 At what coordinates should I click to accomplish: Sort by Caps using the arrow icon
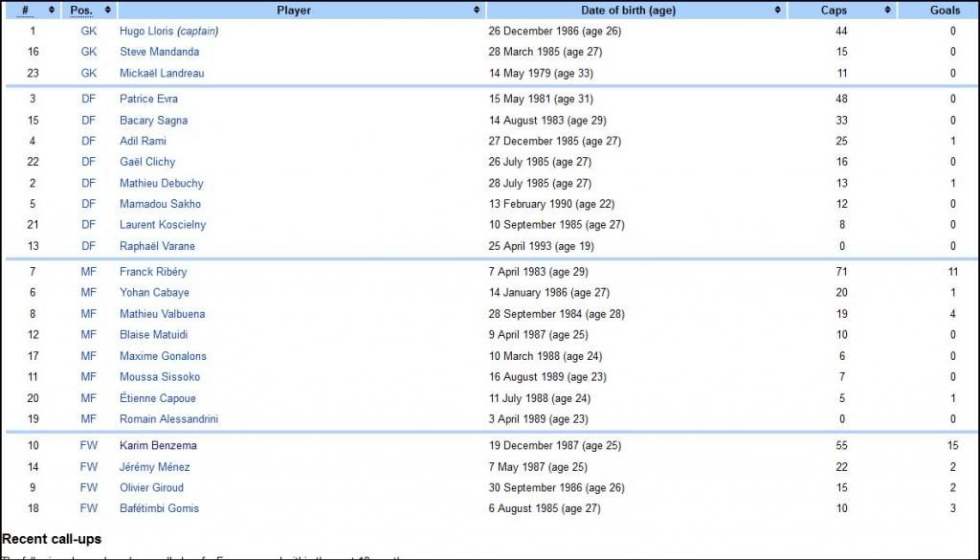click(x=887, y=10)
